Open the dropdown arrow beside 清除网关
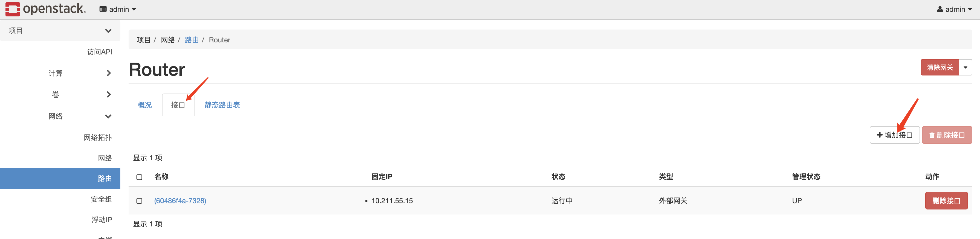Image resolution: width=980 pixels, height=239 pixels. pos(966,67)
